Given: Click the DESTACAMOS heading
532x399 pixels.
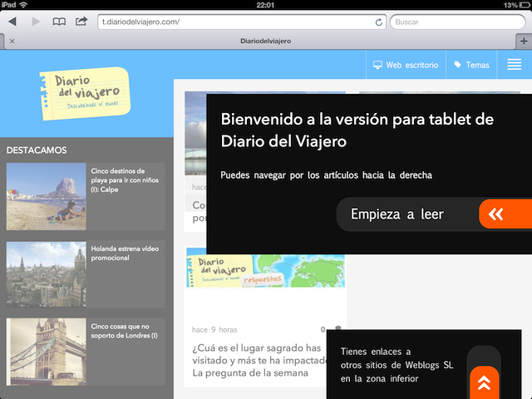Looking at the screenshot, I should [37, 150].
